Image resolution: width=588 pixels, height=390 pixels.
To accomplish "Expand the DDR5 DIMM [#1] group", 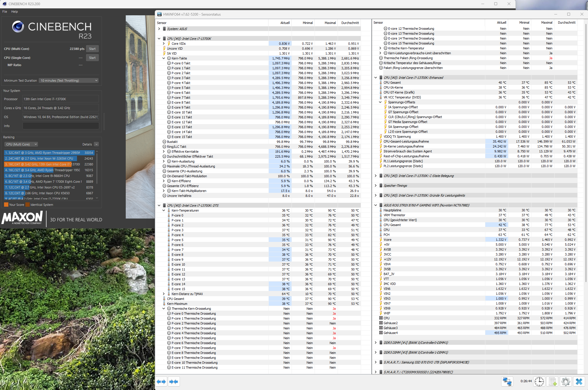I will tap(375, 343).
